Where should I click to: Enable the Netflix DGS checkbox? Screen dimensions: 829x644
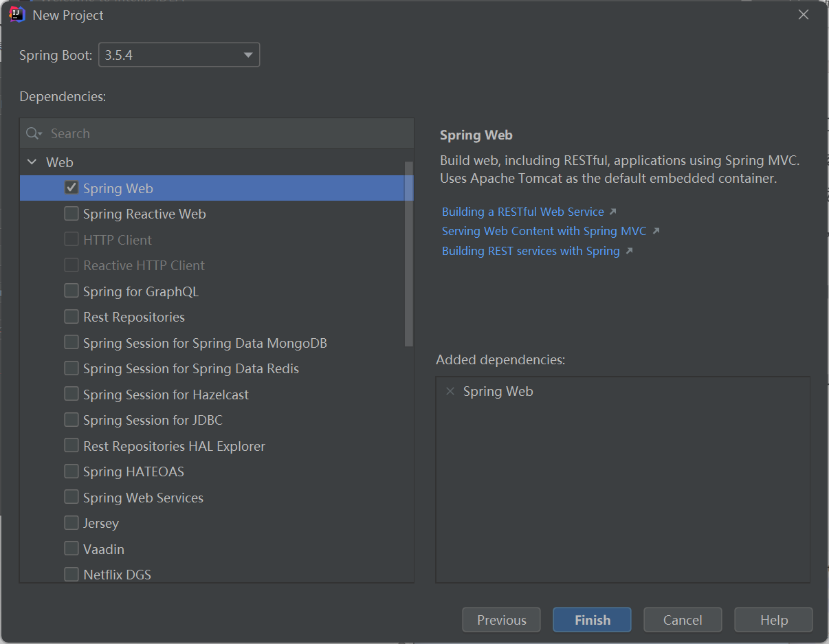click(x=71, y=575)
